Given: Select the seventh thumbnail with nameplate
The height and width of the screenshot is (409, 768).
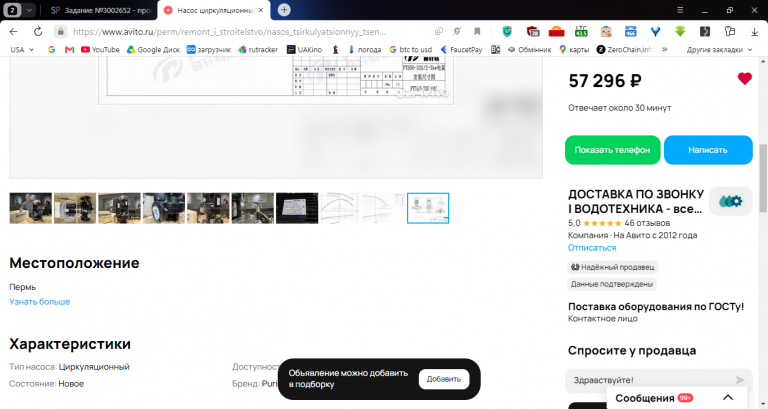Looking at the screenshot, I should click(297, 208).
